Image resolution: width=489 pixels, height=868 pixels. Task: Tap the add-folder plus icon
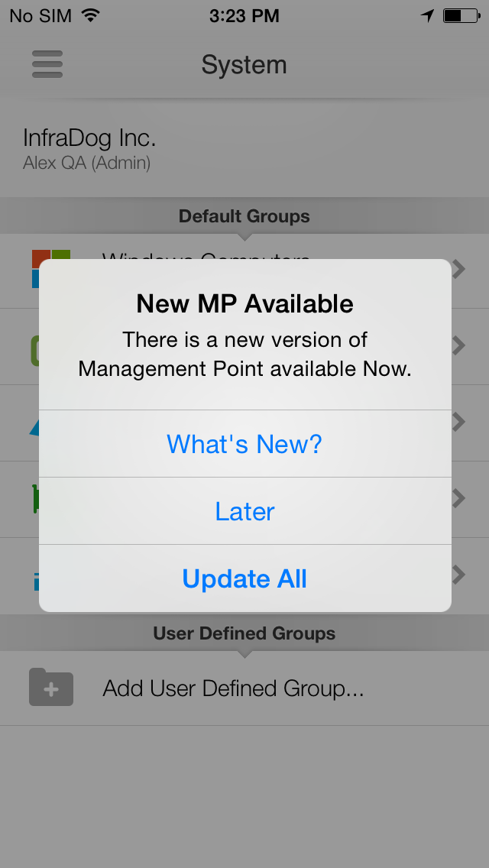pos(51,687)
